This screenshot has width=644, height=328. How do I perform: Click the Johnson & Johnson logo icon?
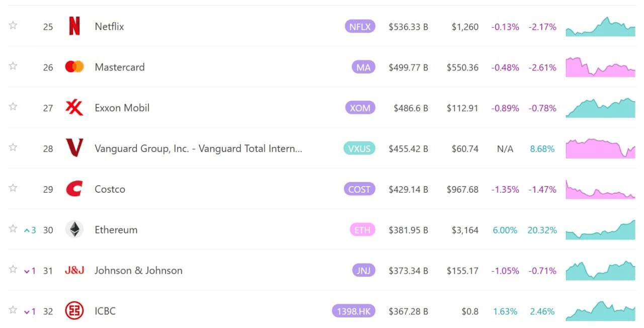click(74, 270)
